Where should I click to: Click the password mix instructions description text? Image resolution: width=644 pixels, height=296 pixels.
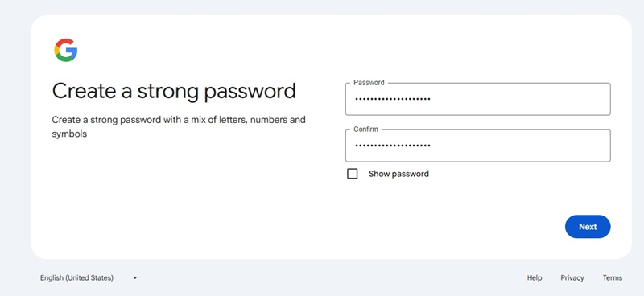(x=179, y=127)
